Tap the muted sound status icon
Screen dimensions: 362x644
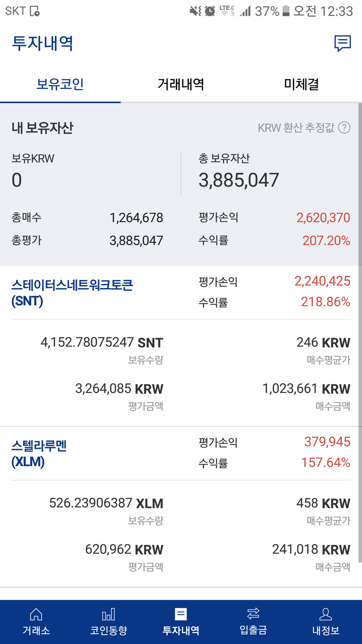pos(195,11)
